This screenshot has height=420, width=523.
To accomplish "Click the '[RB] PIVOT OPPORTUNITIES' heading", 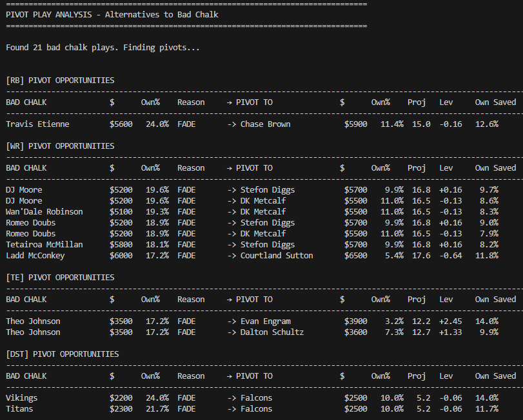I will (60, 81).
